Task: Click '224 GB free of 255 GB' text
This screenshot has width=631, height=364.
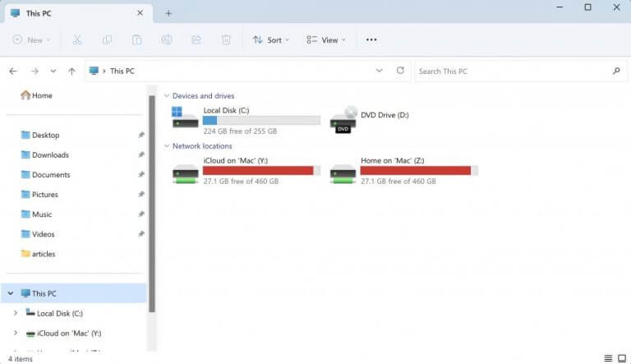Action: pos(240,131)
